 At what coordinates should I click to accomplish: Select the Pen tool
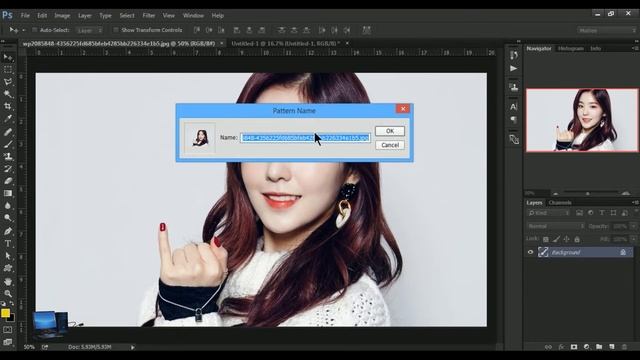coord(8,231)
